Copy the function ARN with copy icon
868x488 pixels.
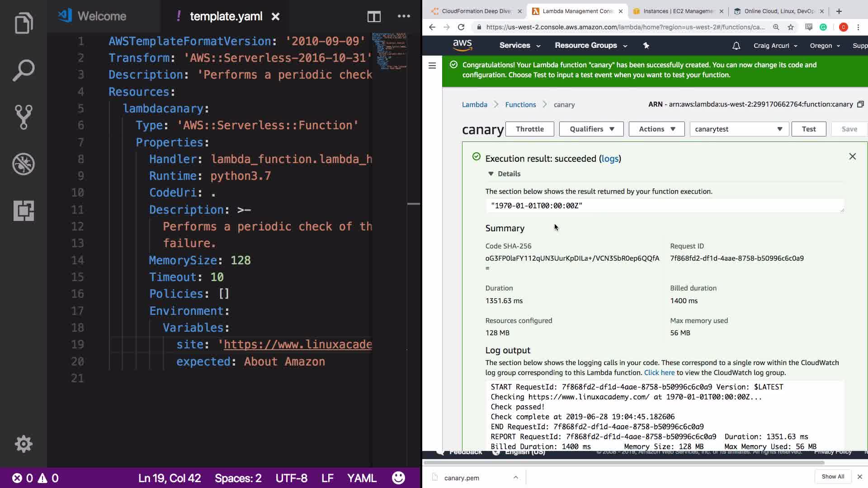click(x=860, y=104)
